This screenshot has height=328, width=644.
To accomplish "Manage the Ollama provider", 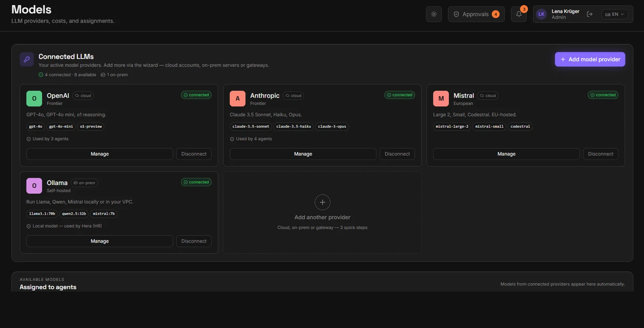I will tap(100, 241).
